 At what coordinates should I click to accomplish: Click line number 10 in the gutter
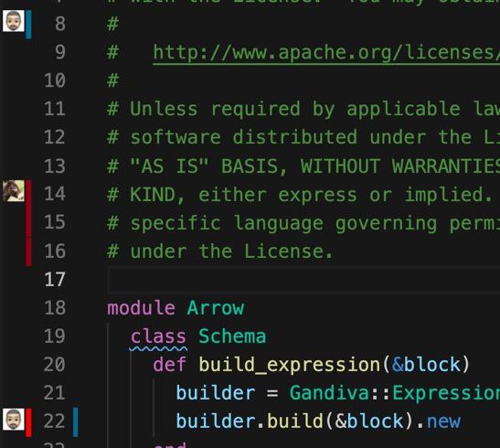(x=55, y=80)
